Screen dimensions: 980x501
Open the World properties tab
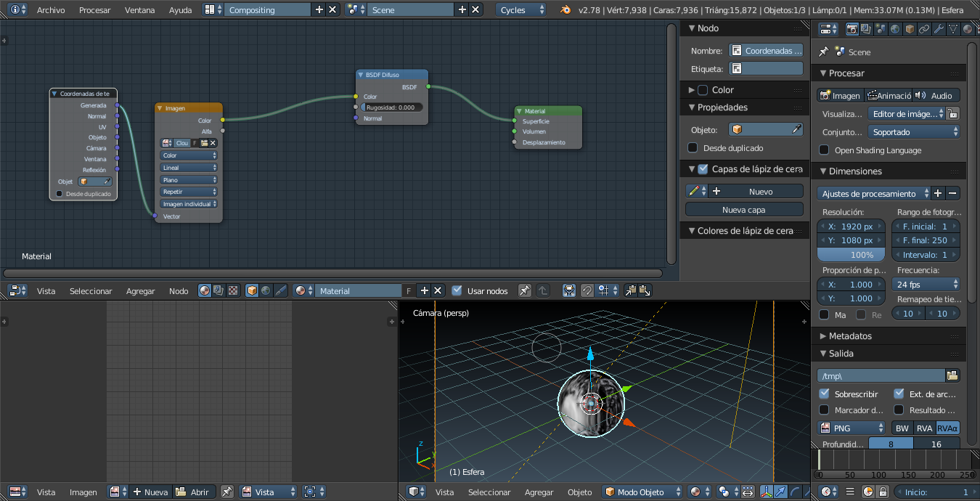[895, 30]
